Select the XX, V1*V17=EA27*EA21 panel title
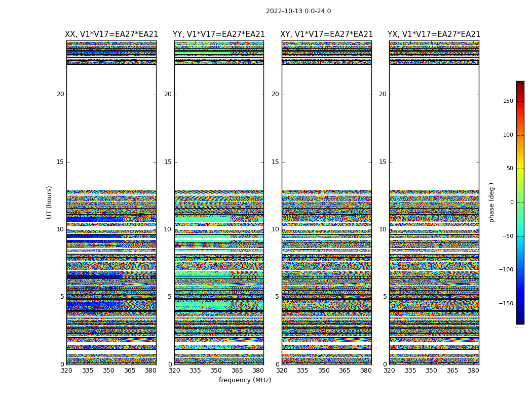This screenshot has height=405, width=532. pos(111,34)
